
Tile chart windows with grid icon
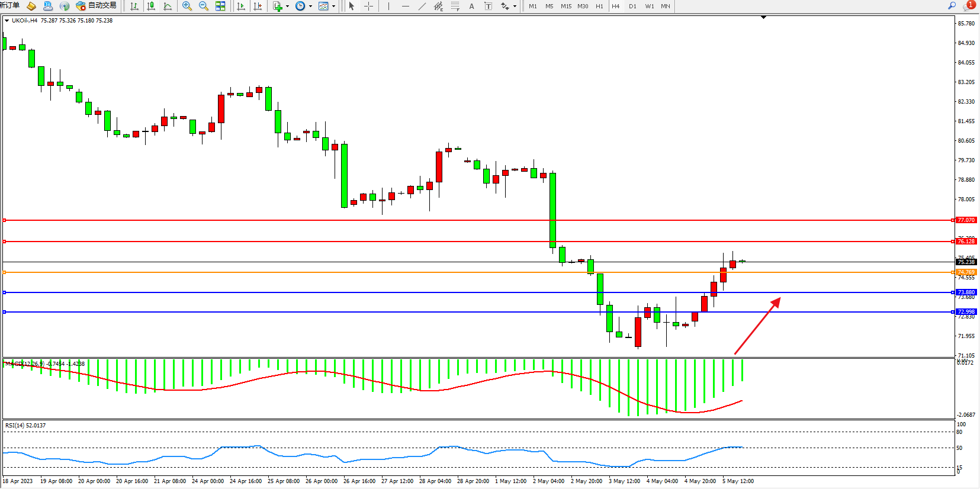click(x=220, y=6)
